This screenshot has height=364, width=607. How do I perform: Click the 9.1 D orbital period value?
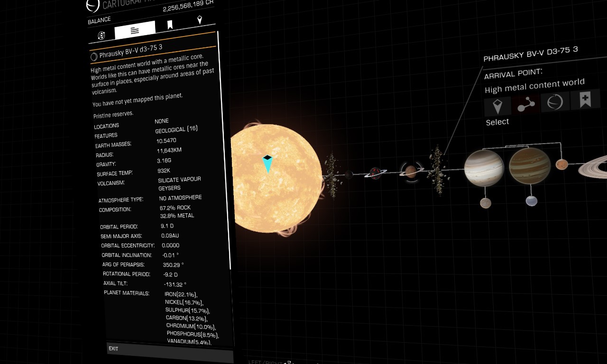pos(167,226)
